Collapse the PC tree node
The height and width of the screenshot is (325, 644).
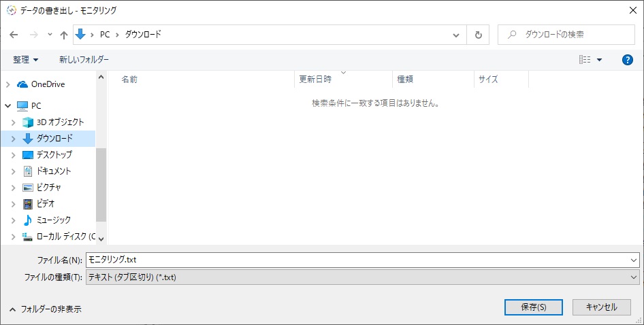(7, 106)
